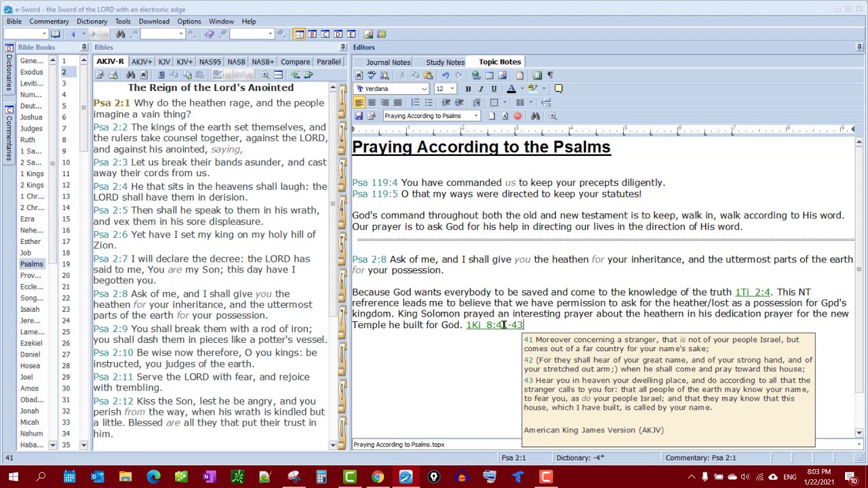Open the Graphics Viewer in main toolbar
This screenshot has height=488, width=868.
coord(368,34)
